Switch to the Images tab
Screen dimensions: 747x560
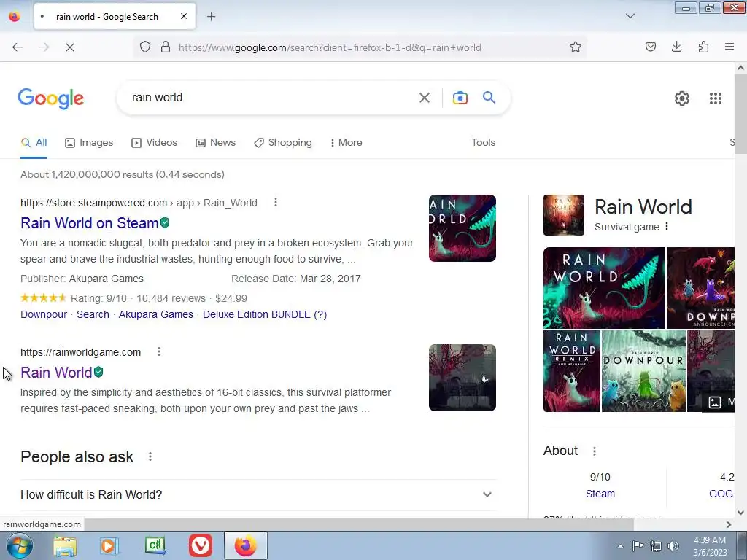click(x=89, y=143)
